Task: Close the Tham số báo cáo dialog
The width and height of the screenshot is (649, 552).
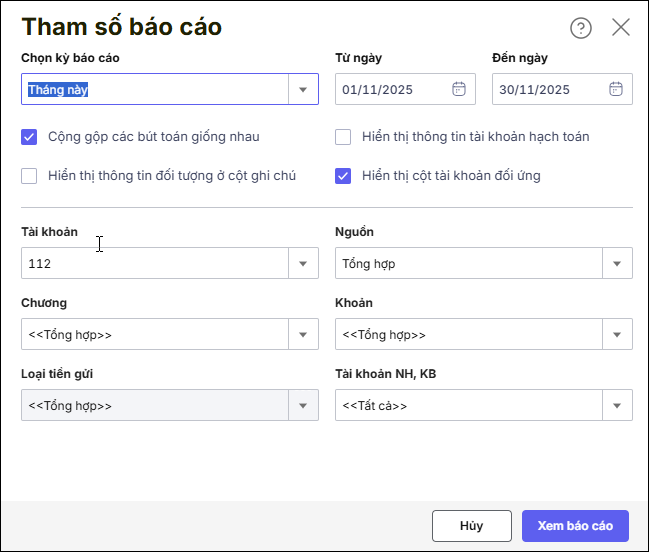Action: click(x=621, y=28)
